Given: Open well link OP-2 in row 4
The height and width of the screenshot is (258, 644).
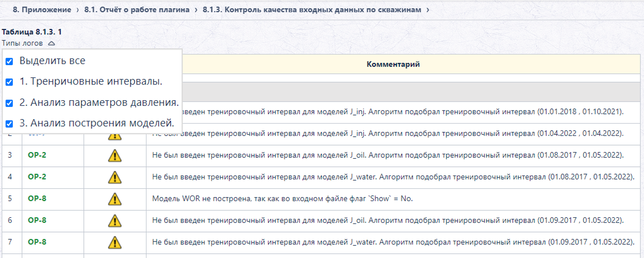Looking at the screenshot, I should tap(37, 177).
